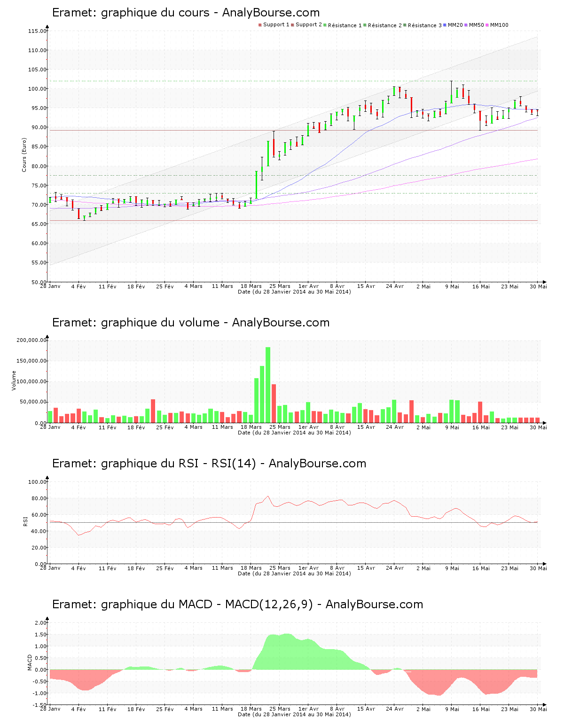564x728 pixels.
Task: Click the 200,000.00 volume axis value
Action: coord(31,340)
